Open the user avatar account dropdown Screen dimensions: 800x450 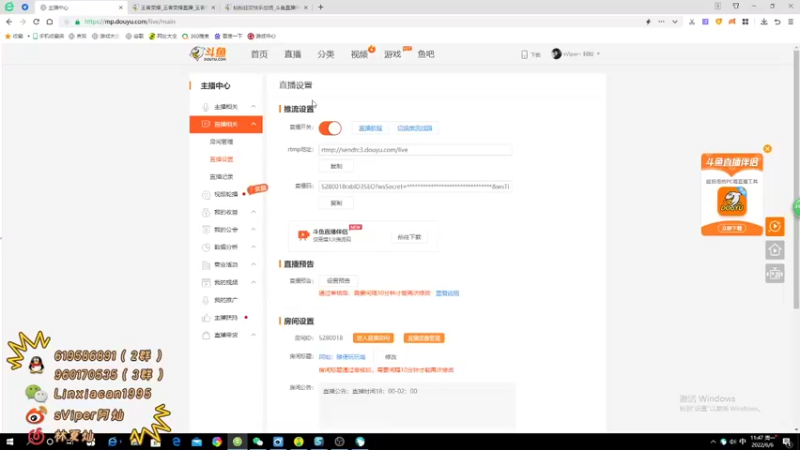pyautogui.click(x=575, y=54)
